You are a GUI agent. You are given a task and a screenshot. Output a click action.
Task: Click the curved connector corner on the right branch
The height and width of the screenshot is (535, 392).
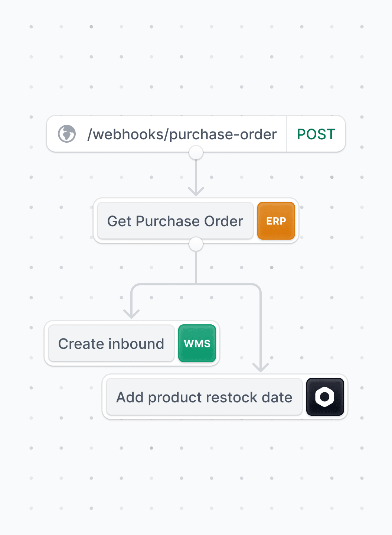257,288
